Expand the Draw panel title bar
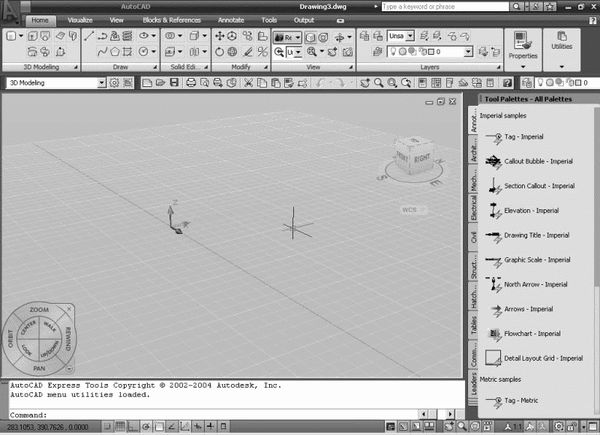 coord(120,67)
